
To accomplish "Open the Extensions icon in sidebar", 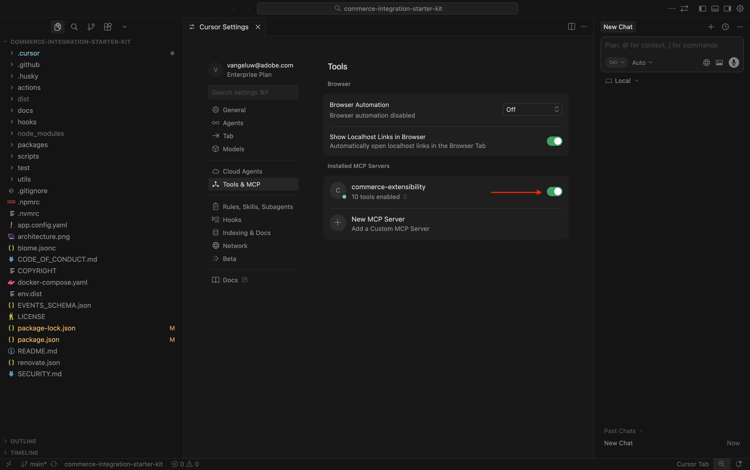I will (108, 27).
